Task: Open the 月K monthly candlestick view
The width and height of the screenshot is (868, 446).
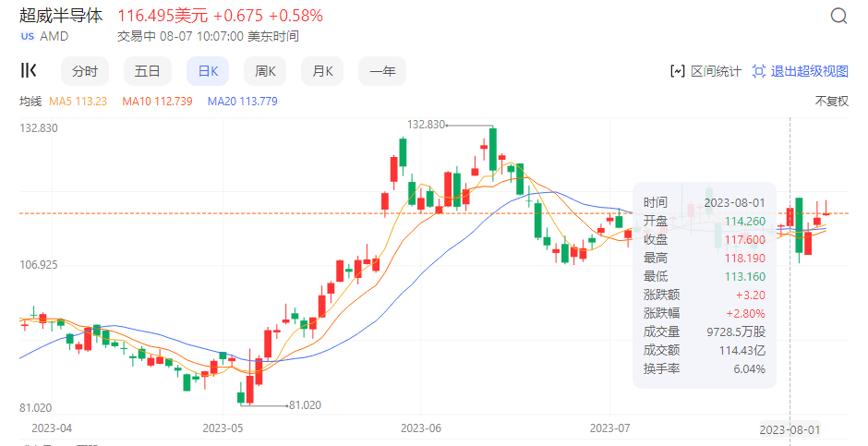Action: point(322,71)
